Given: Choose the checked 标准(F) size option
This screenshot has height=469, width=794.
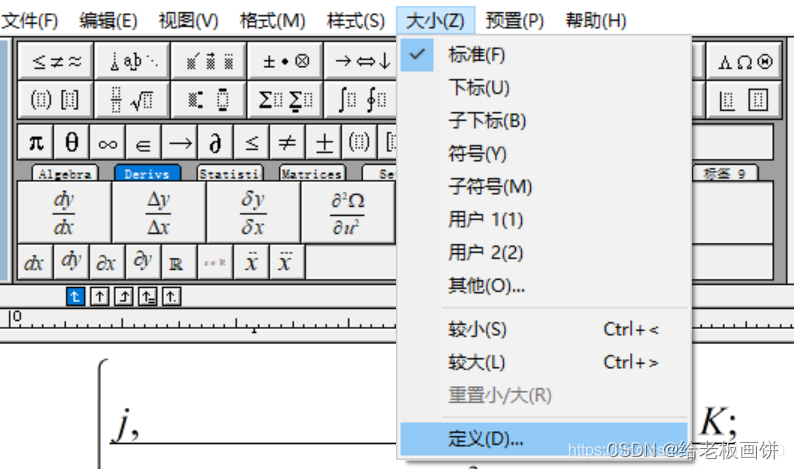Looking at the screenshot, I should tap(544, 55).
